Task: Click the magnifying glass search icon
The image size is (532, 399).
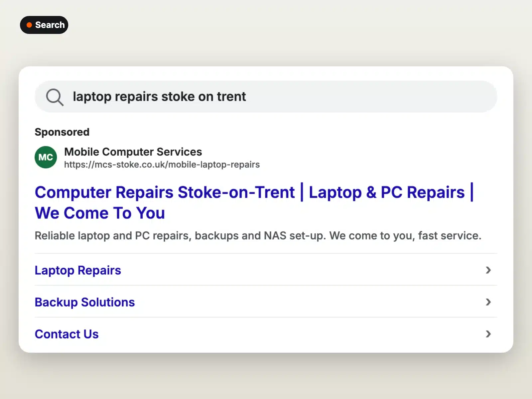Action: tap(55, 97)
